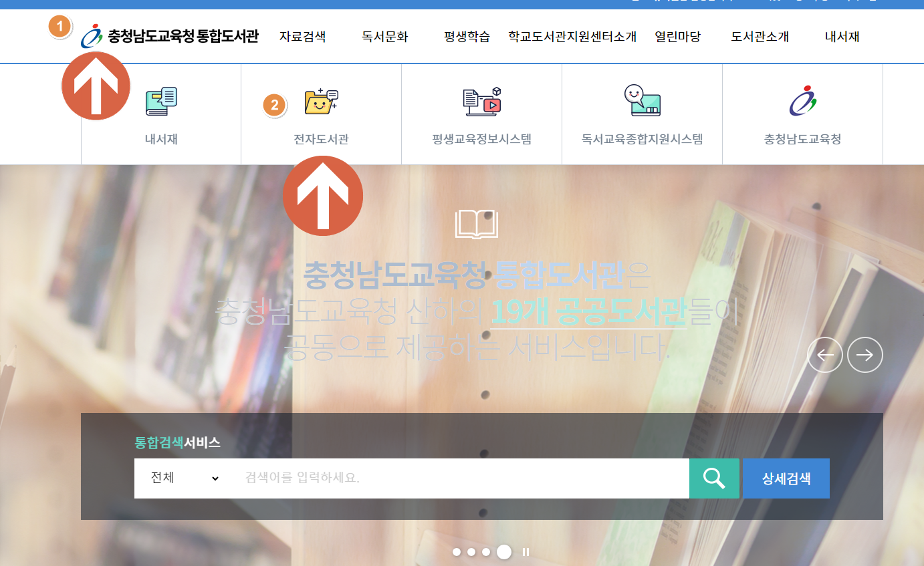
Task: Open 상세검색 advanced search
Action: (786, 478)
